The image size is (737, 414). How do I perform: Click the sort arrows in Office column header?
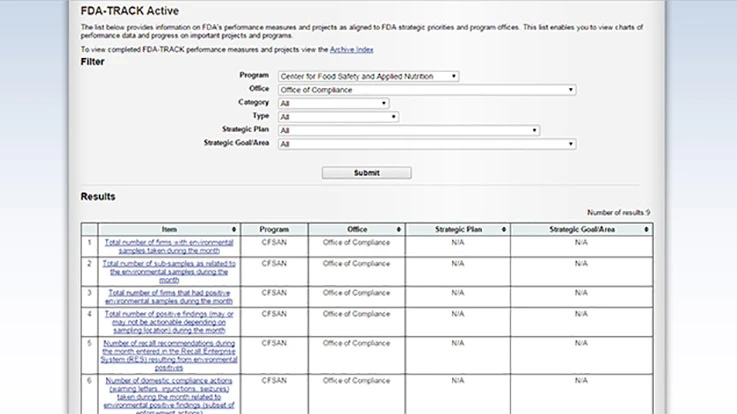pos(398,230)
